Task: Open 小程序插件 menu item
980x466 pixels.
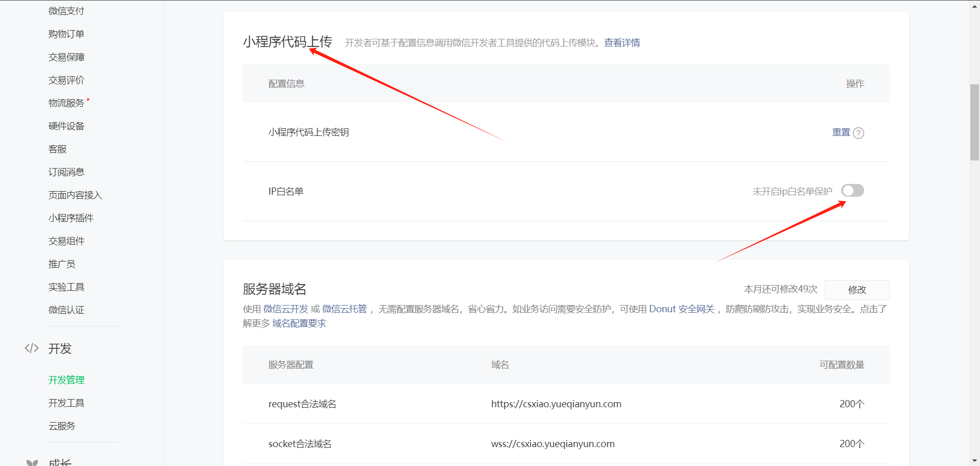Action: coord(71,218)
